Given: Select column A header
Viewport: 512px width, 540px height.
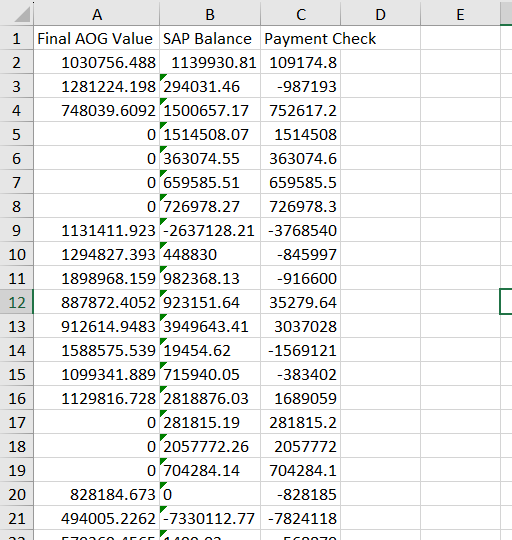Looking at the screenshot, I should pyautogui.click(x=97, y=14).
